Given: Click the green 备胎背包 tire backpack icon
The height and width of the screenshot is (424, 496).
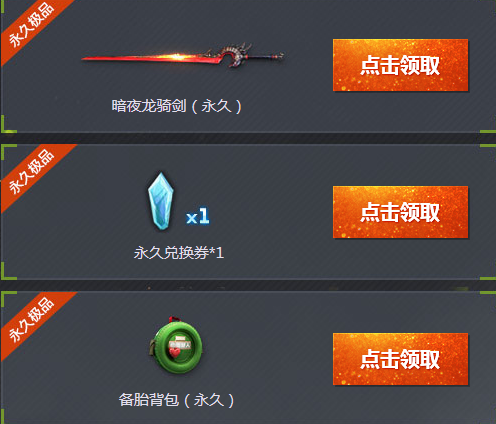Looking at the screenshot, I should click(175, 345).
